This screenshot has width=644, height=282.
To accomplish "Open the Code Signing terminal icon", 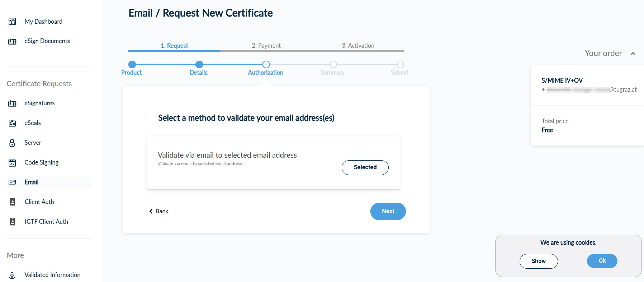I will pos(12,163).
